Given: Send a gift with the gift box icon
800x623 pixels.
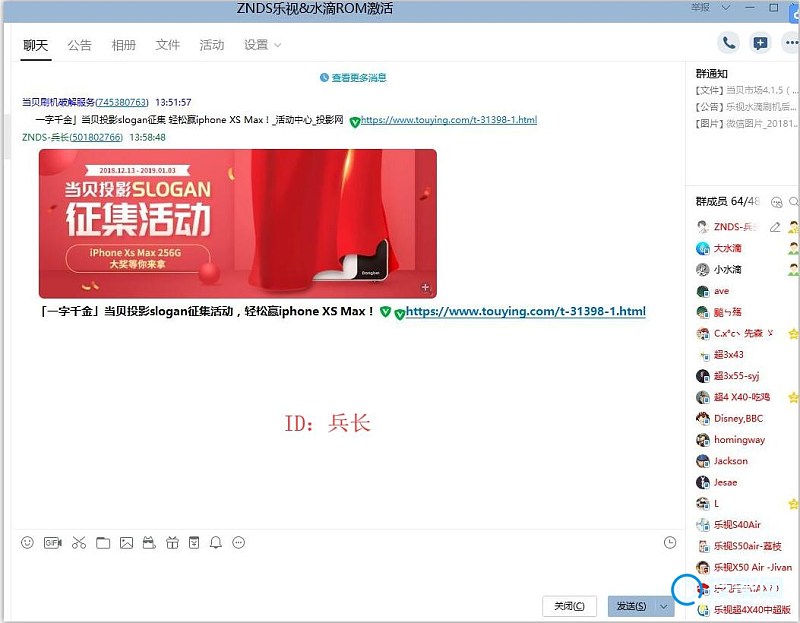Looking at the screenshot, I should coord(172,543).
